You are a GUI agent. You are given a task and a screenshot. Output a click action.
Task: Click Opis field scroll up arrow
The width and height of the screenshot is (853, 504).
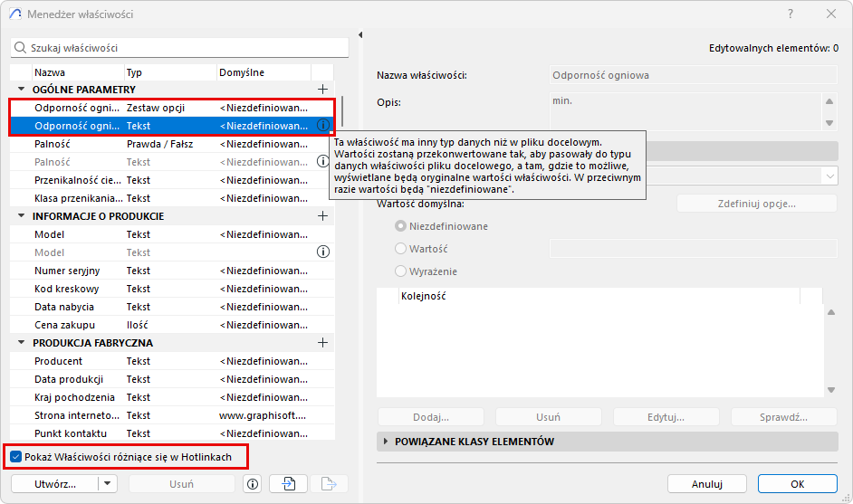(x=829, y=101)
